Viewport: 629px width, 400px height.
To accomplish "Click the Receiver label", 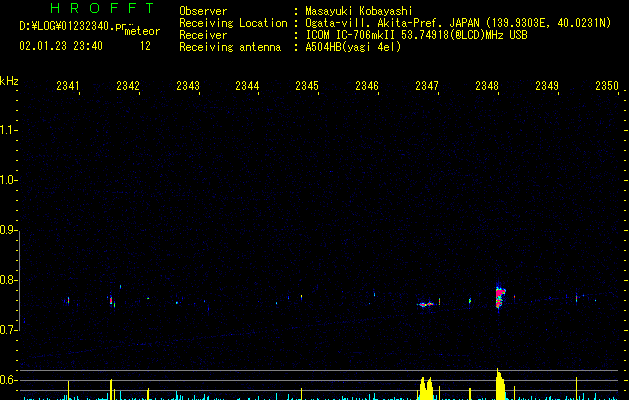I will [203, 35].
